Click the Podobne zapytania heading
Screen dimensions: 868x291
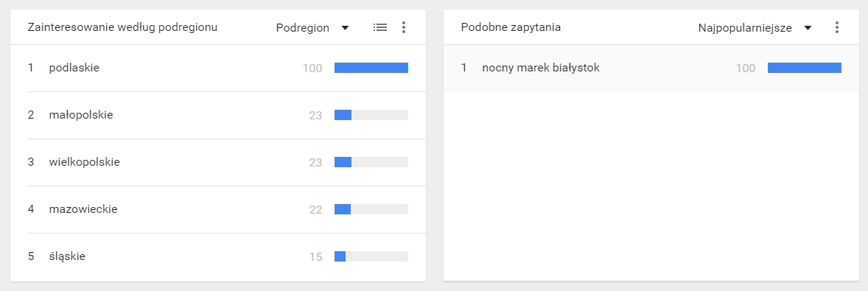(x=511, y=27)
